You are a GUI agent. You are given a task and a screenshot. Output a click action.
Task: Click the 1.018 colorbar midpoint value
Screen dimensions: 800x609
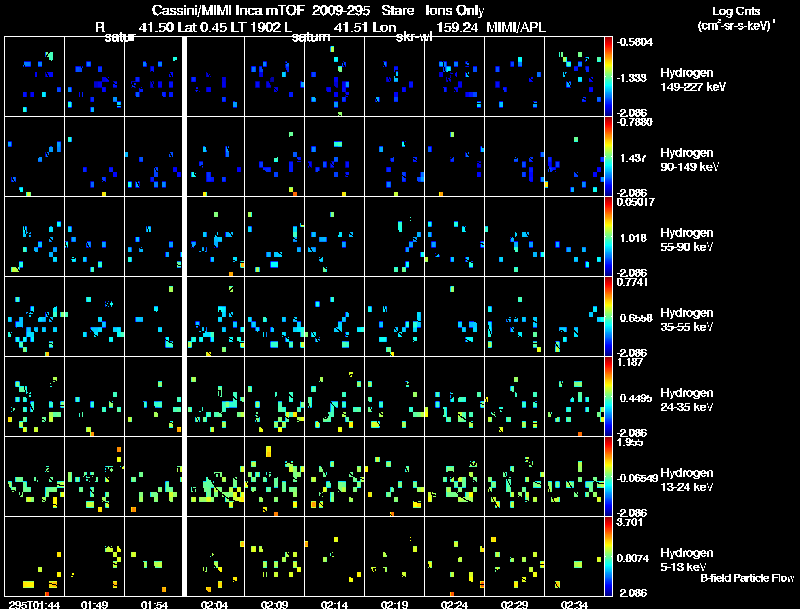point(633,238)
